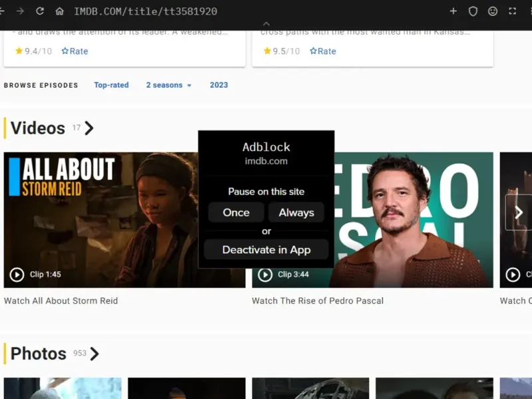
Task: Click Deactivate in App button
Action: (x=266, y=250)
